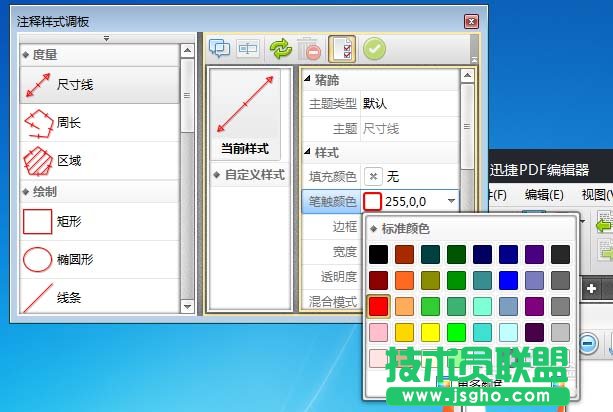Open 编辑(E) menu in 迅捷PDF编辑器
The width and height of the screenshot is (613, 412).
[544, 195]
